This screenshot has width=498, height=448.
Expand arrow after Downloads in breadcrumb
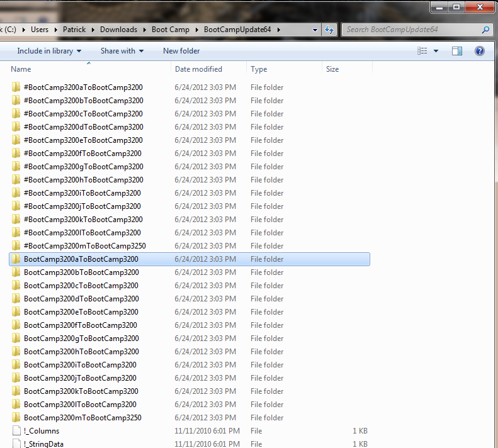point(145,30)
